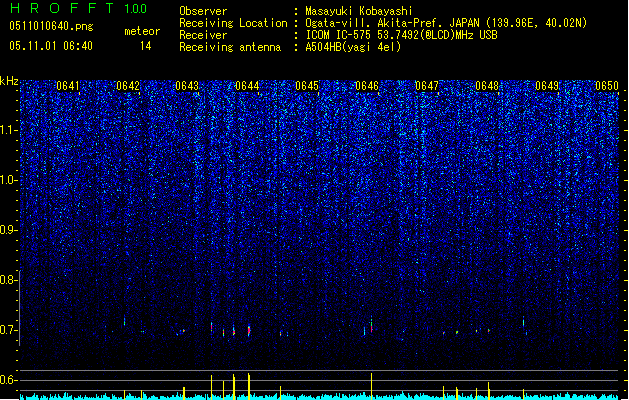Select the filename 0511010640.png
This screenshot has height=400, width=629.
(51, 26)
